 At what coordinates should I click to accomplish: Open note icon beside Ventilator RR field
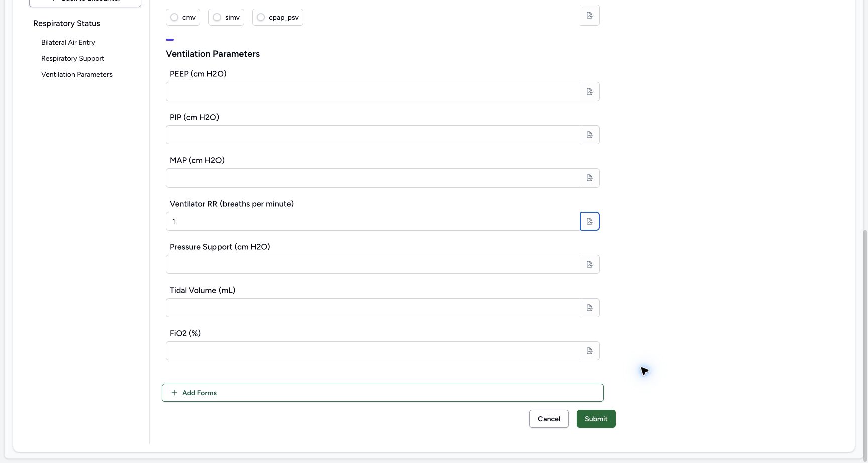click(x=590, y=221)
